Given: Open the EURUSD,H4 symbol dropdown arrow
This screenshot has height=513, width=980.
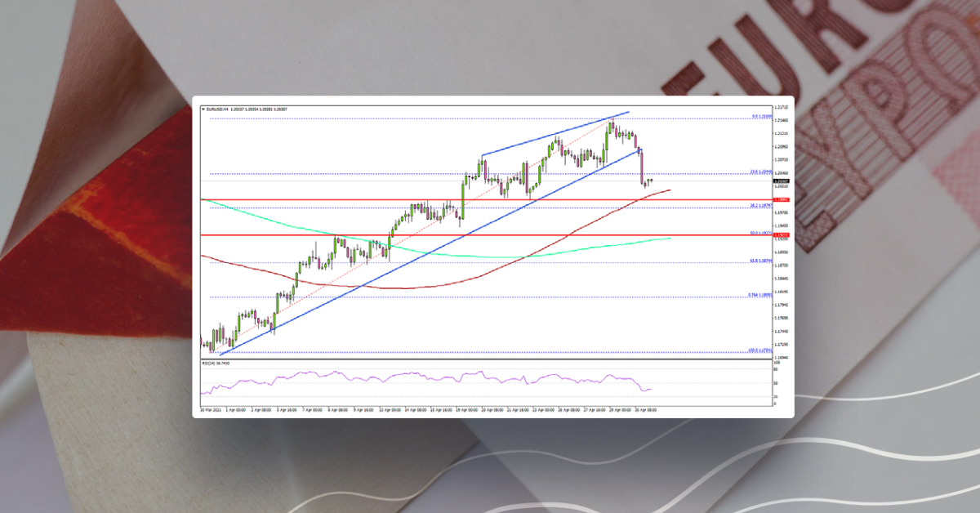Looking at the screenshot, I should click(203, 106).
